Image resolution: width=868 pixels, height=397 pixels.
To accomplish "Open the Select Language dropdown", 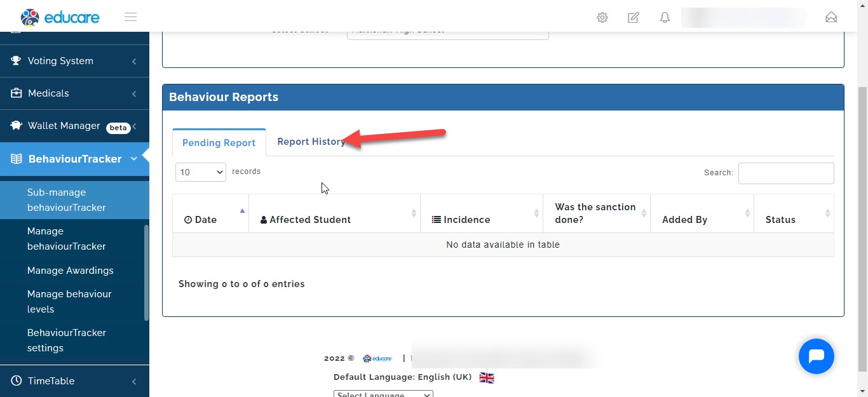I will 383,394.
